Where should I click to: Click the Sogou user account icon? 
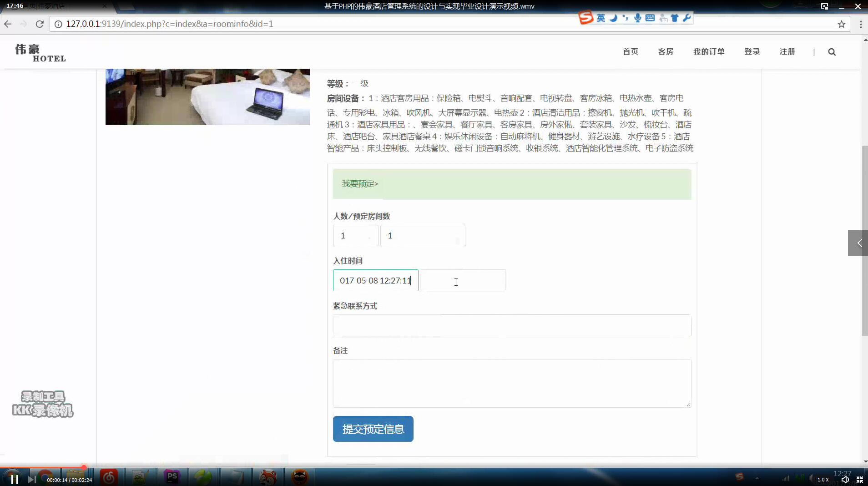pyautogui.click(x=663, y=18)
